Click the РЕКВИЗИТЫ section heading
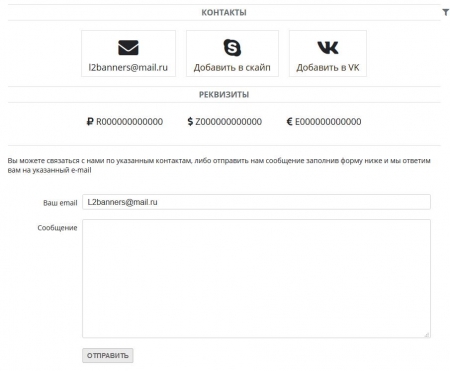 click(x=224, y=95)
